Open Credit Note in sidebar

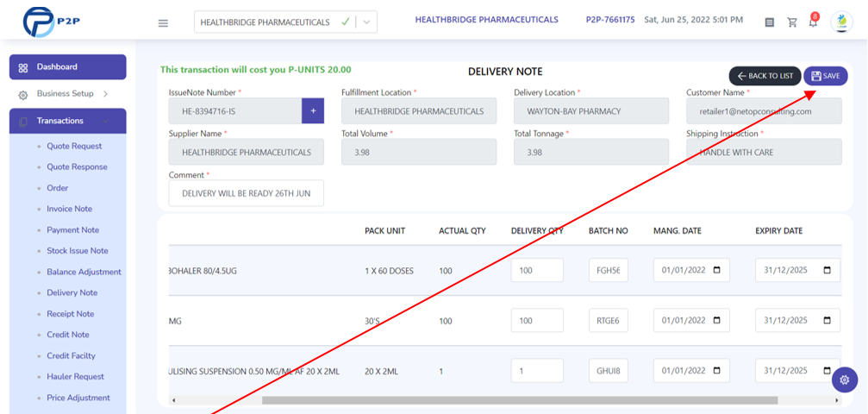coord(68,335)
